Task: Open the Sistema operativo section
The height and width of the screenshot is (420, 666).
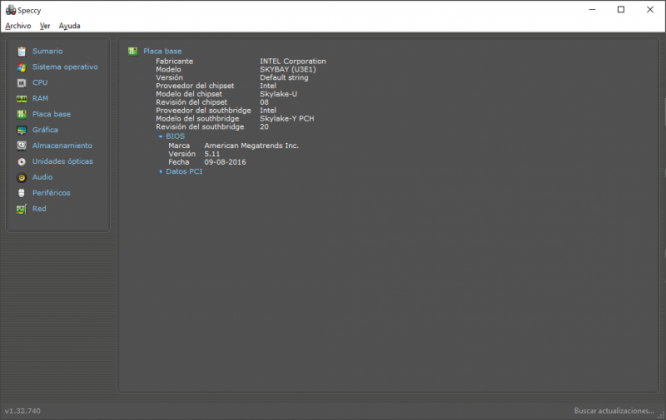Action: click(65, 67)
